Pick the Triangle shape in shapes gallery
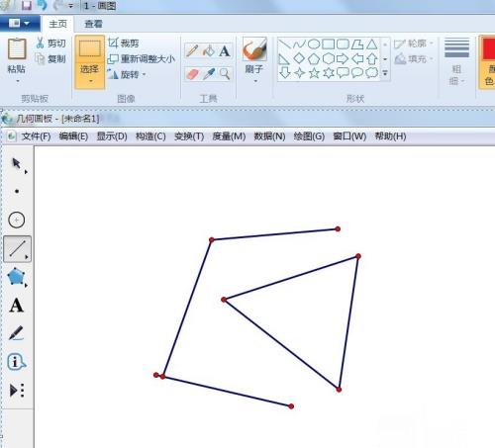Image resolution: width=495 pixels, height=448 pixels. point(372,44)
